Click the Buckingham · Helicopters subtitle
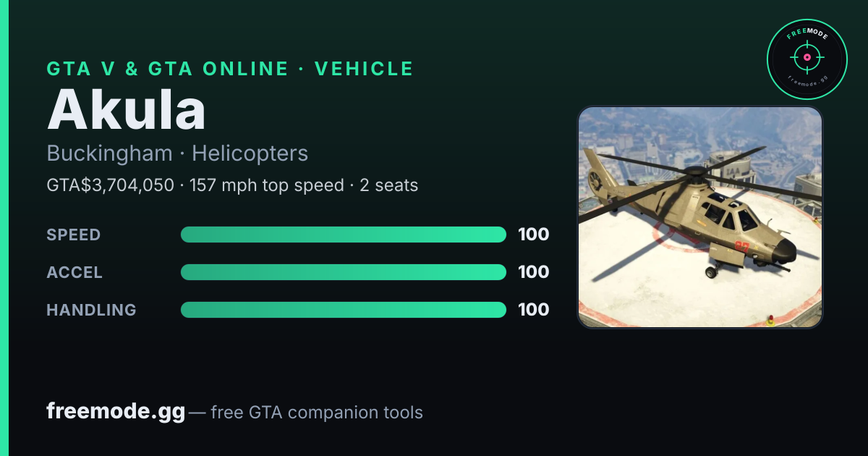The image size is (868, 456). [x=177, y=153]
